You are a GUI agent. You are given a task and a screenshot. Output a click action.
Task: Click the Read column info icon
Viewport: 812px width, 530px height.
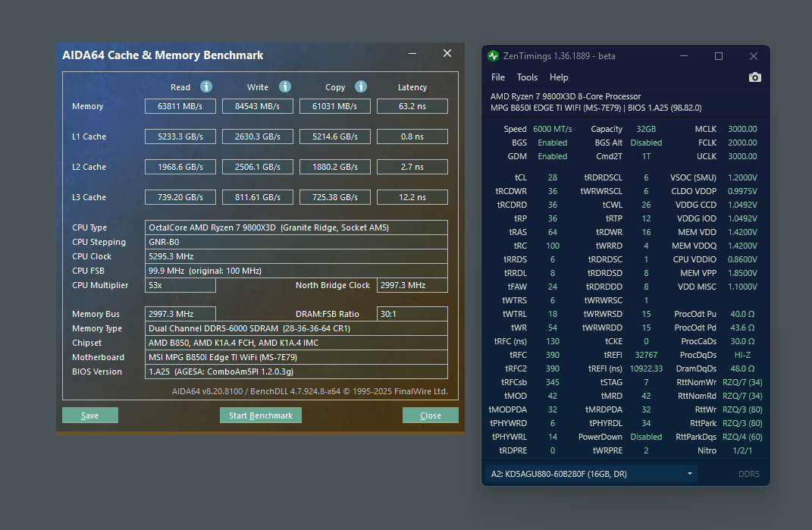click(x=205, y=86)
